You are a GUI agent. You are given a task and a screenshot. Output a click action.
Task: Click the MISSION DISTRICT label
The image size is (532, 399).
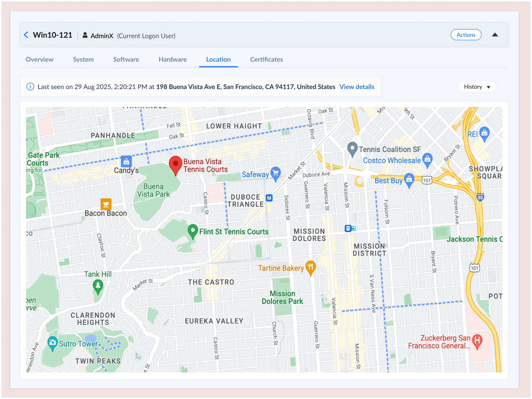(x=369, y=250)
